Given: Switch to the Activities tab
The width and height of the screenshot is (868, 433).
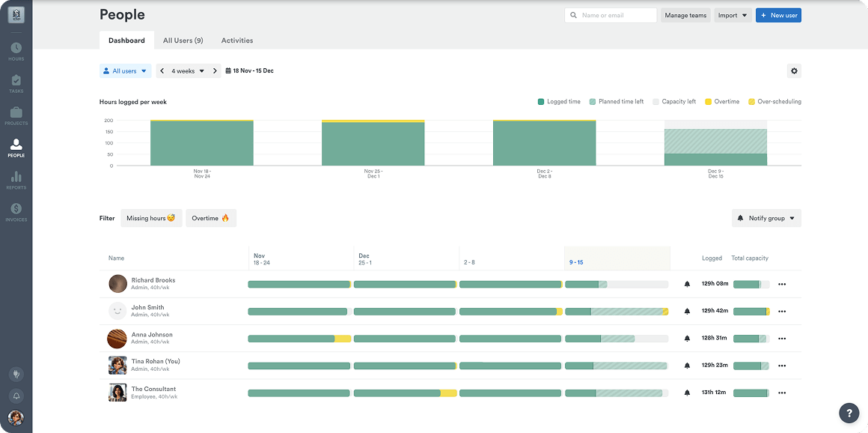Looking at the screenshot, I should [x=237, y=40].
